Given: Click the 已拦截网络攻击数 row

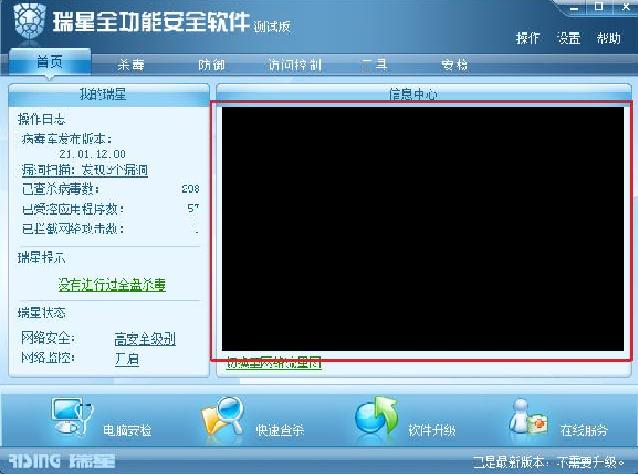Looking at the screenshot, I should click(111, 229).
